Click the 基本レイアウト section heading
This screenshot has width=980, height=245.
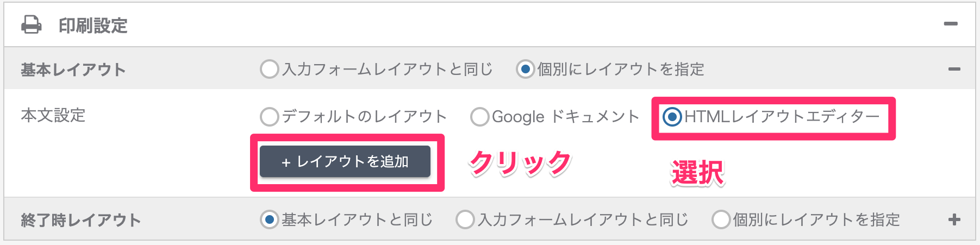pos(73,70)
